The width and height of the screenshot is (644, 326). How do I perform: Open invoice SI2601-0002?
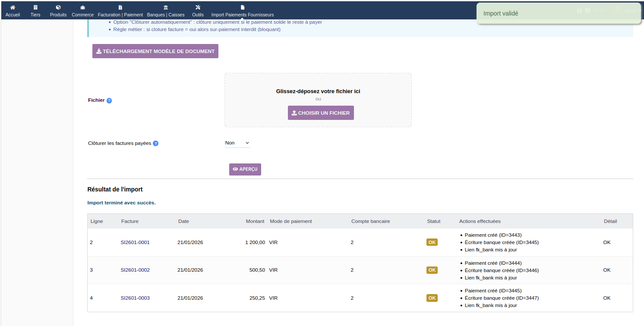(x=135, y=270)
